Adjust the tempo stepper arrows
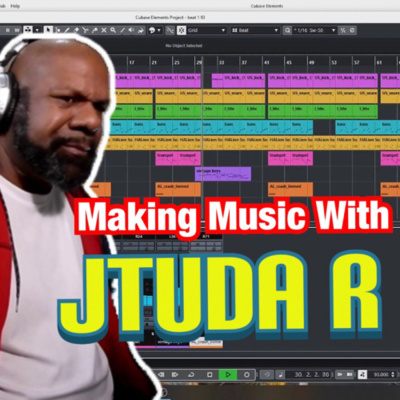Viewport: 400px width, 400px height. [x=393, y=375]
